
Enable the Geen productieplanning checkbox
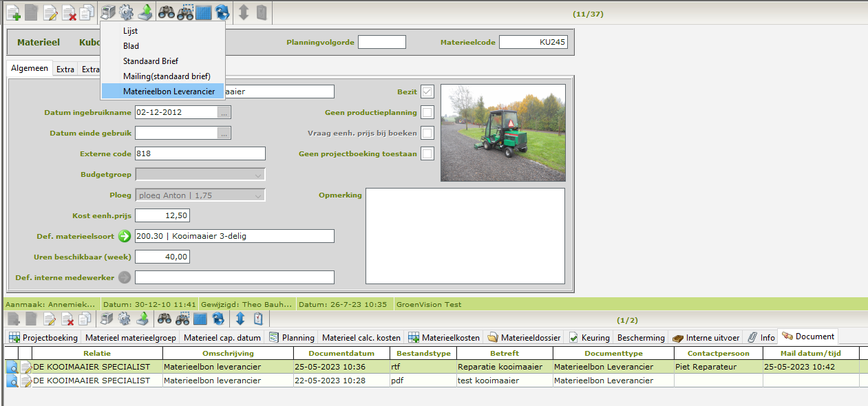click(x=427, y=112)
